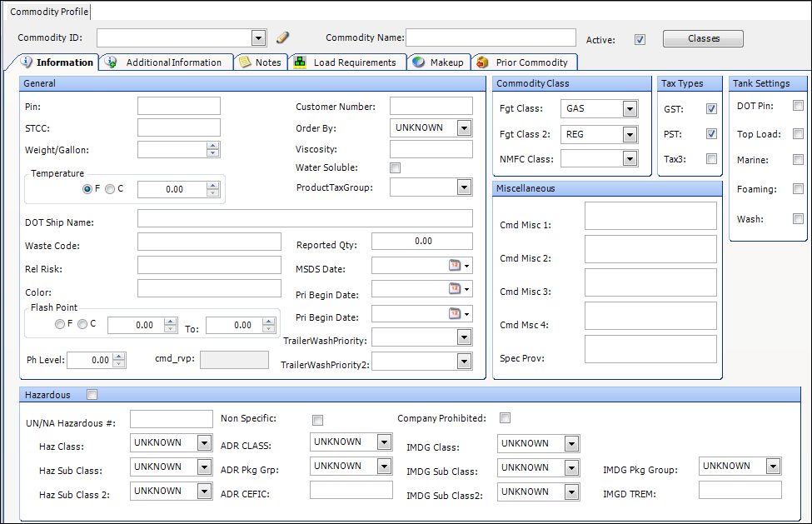Screen dimensions: 812x524
Task: Check the Hazardous section checkbox
Action: [92, 395]
